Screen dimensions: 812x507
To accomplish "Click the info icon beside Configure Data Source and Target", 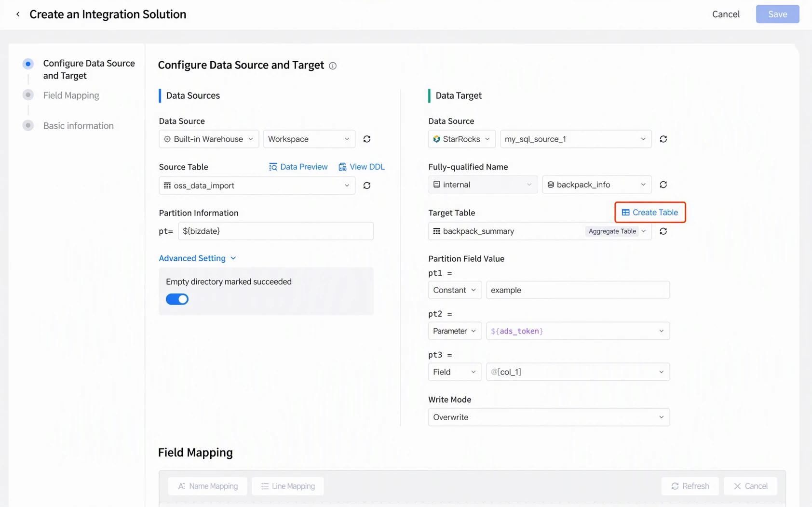I will (333, 66).
